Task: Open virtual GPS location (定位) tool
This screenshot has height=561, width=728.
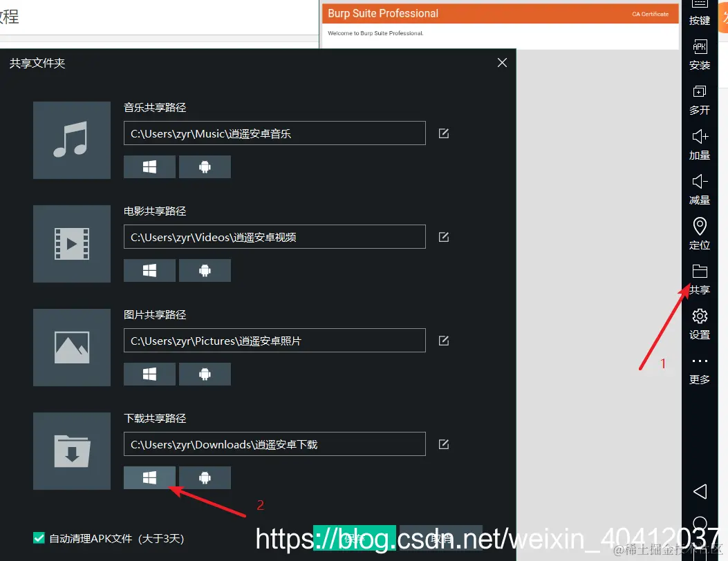Action: 700,234
